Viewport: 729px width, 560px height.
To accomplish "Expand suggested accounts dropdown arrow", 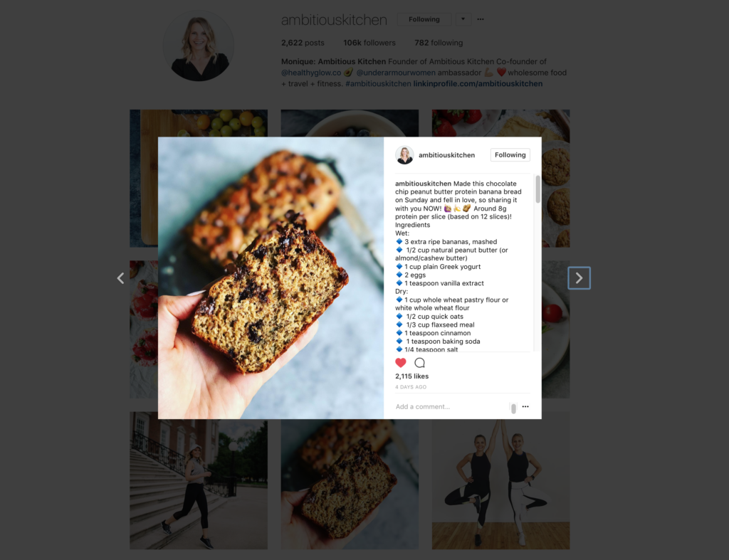I will point(463,19).
